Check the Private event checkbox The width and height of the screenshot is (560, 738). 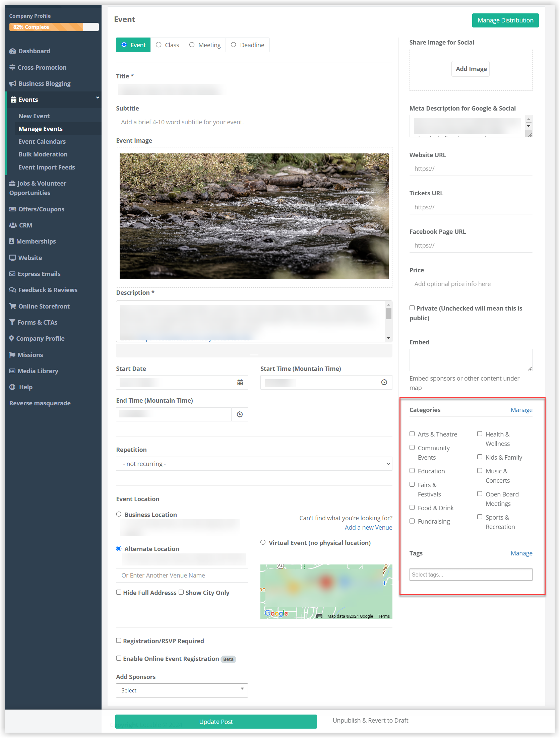click(412, 308)
